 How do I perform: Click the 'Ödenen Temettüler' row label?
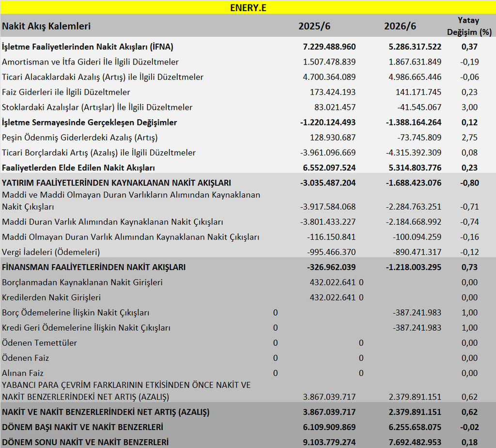(39, 343)
